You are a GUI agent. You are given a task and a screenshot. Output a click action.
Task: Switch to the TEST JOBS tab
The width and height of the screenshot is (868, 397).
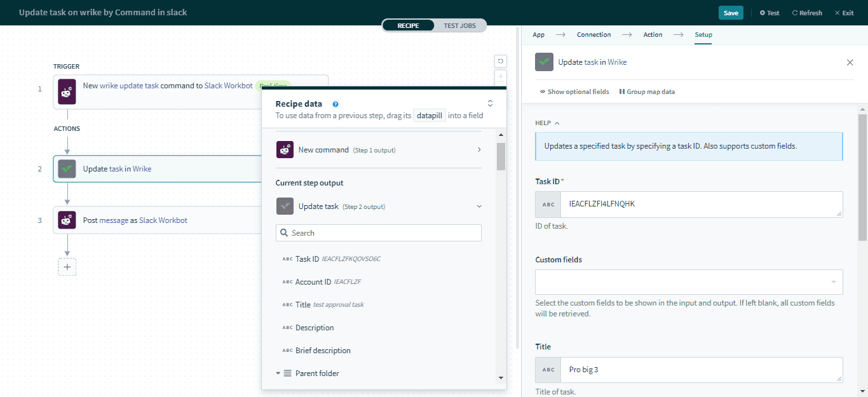(x=460, y=25)
